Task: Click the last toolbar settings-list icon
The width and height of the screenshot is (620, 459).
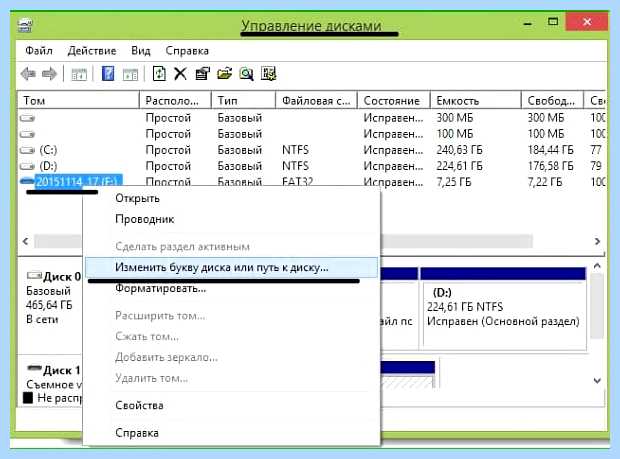Action: tap(268, 74)
